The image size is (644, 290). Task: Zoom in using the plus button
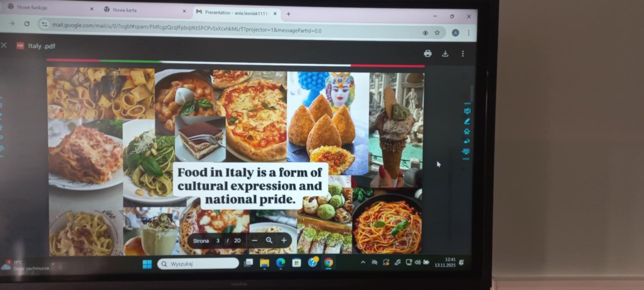[284, 241]
